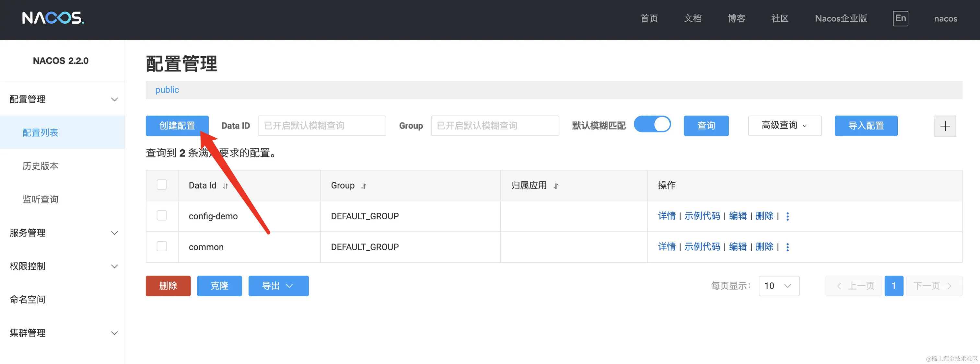The height and width of the screenshot is (364, 980).
Task: Expand 服务管理 sidebar section
Action: click(63, 233)
